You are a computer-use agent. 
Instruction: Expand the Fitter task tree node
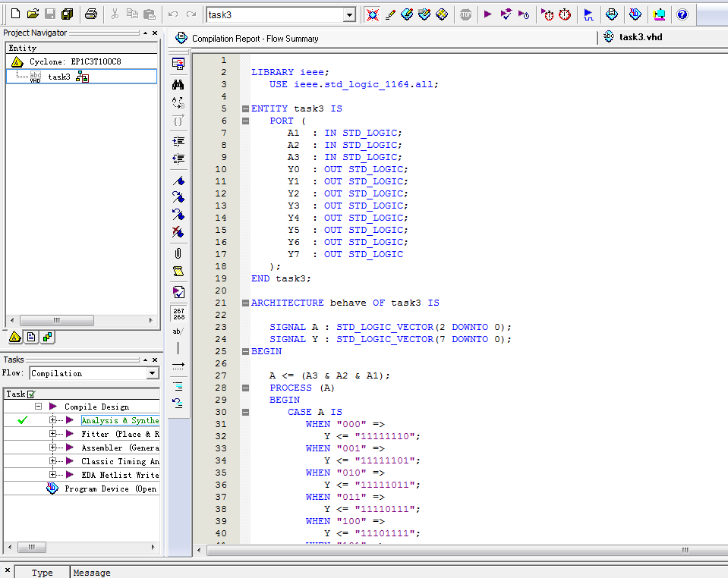click(x=53, y=434)
